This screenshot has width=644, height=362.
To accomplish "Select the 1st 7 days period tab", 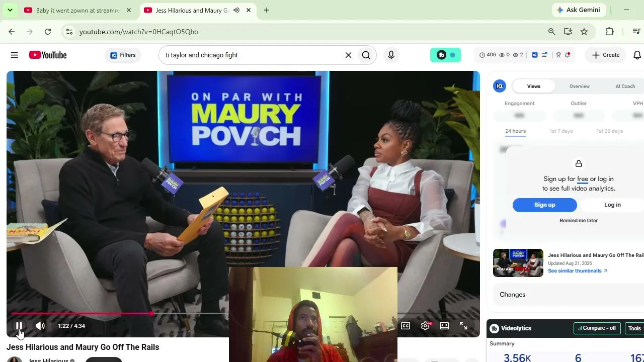I will tap(561, 131).
